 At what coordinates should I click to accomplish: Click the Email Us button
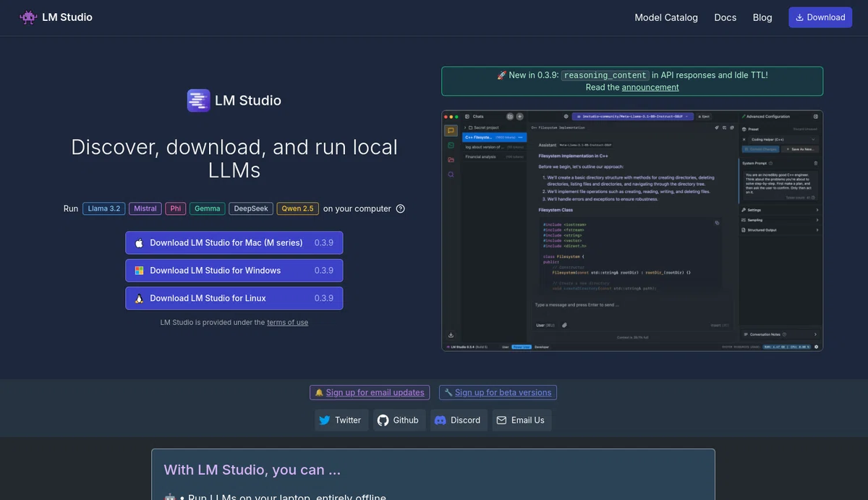click(x=522, y=420)
